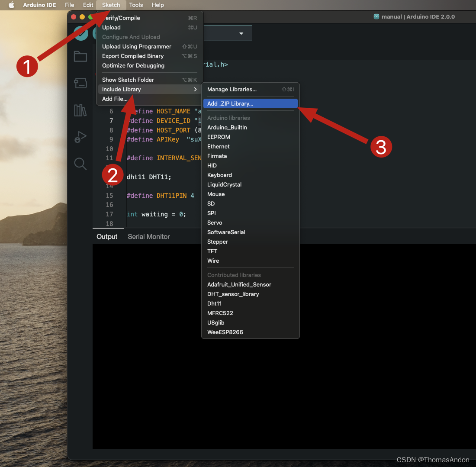The height and width of the screenshot is (467, 476).
Task: Include the Wire library
Action: click(x=251, y=261)
